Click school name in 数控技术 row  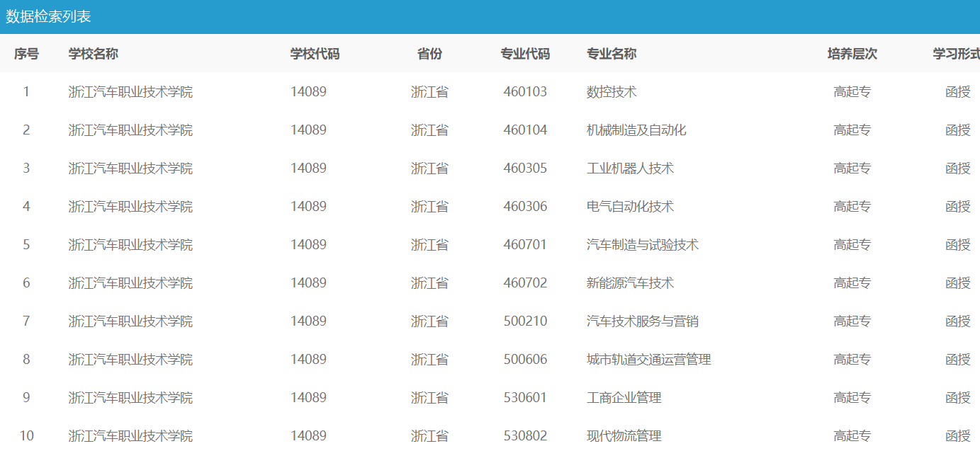(130, 92)
